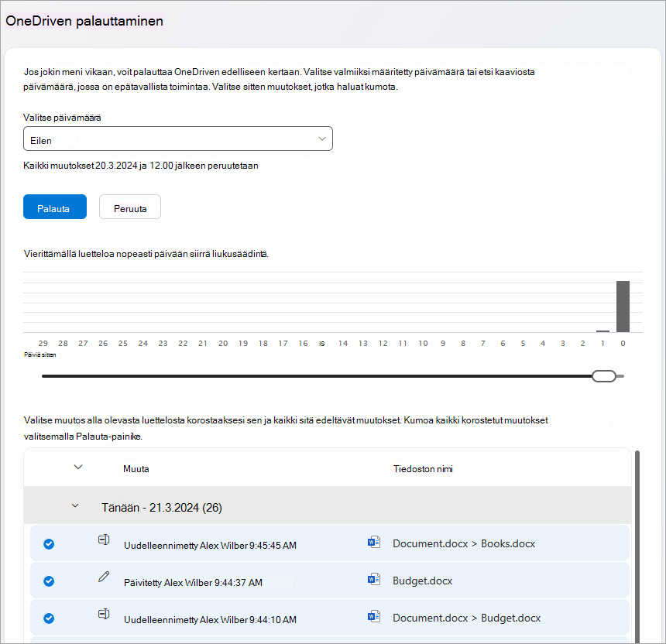Click the Tiedoston nimi column header

423,468
